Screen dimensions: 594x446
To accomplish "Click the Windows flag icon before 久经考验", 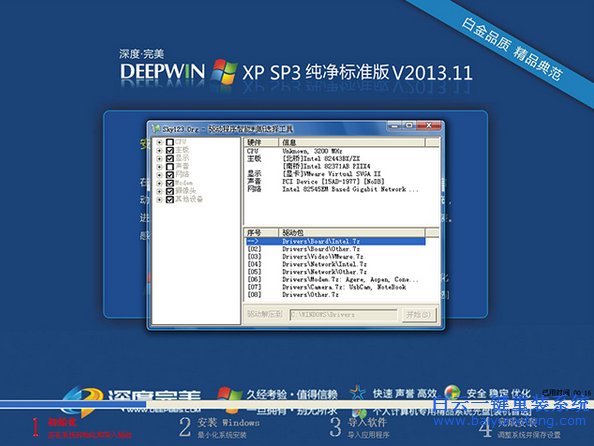I will tap(230, 395).
